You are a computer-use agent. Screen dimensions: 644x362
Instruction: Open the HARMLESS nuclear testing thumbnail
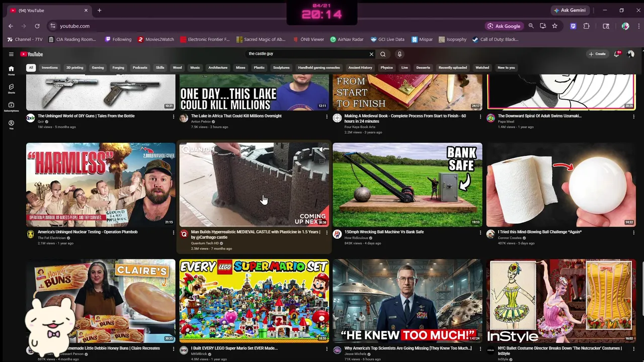(101, 185)
